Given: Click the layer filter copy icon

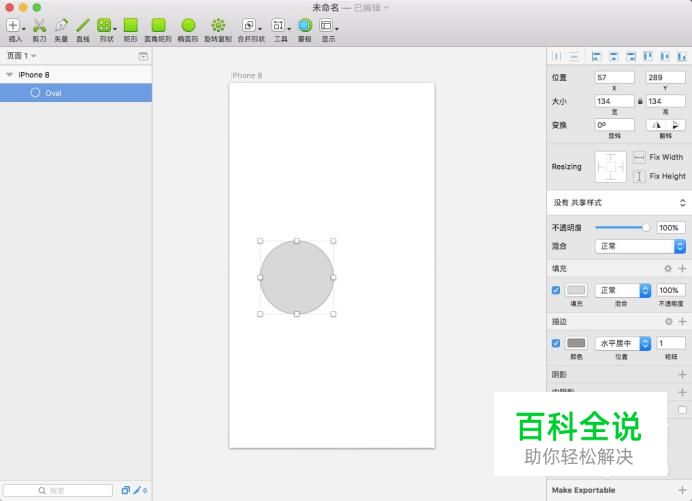Looking at the screenshot, I should click(126, 490).
